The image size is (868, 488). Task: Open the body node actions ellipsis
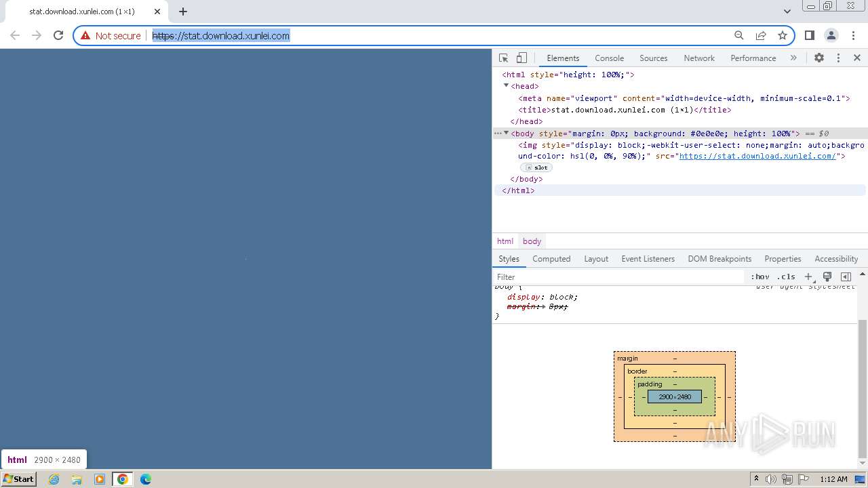[498, 134]
